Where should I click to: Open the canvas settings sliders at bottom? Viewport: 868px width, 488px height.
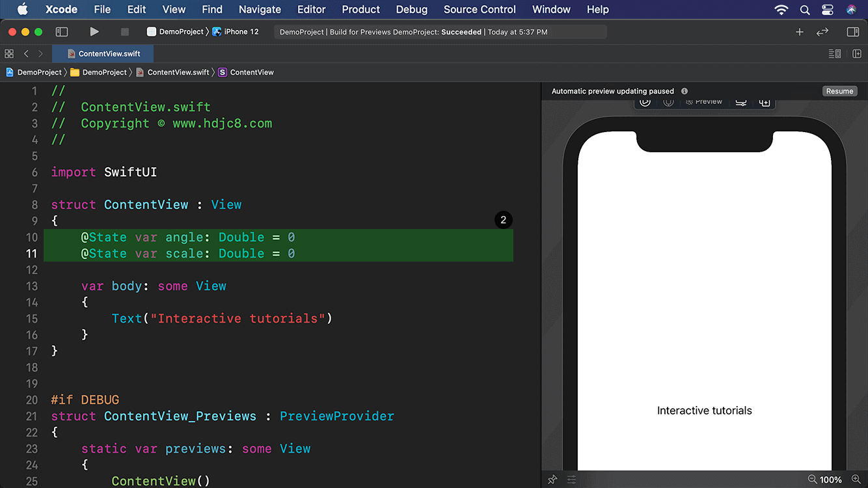(x=571, y=480)
